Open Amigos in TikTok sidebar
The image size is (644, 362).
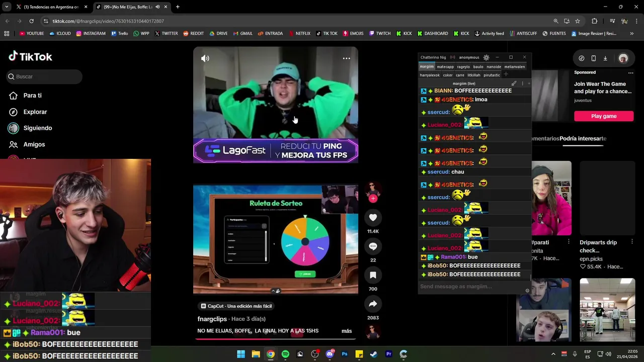click(x=34, y=144)
